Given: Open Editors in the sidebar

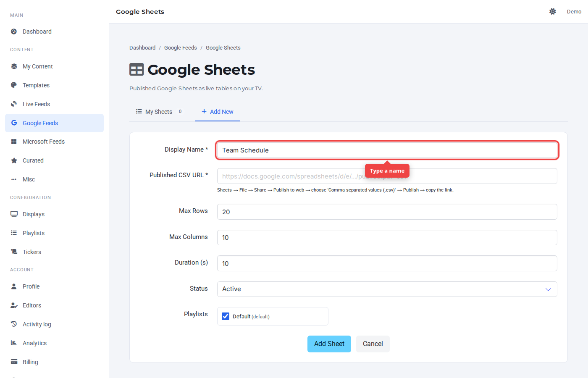Looking at the screenshot, I should point(54,305).
